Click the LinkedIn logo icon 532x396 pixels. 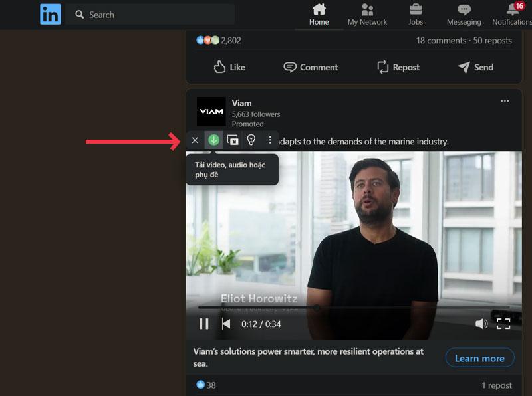(50, 14)
